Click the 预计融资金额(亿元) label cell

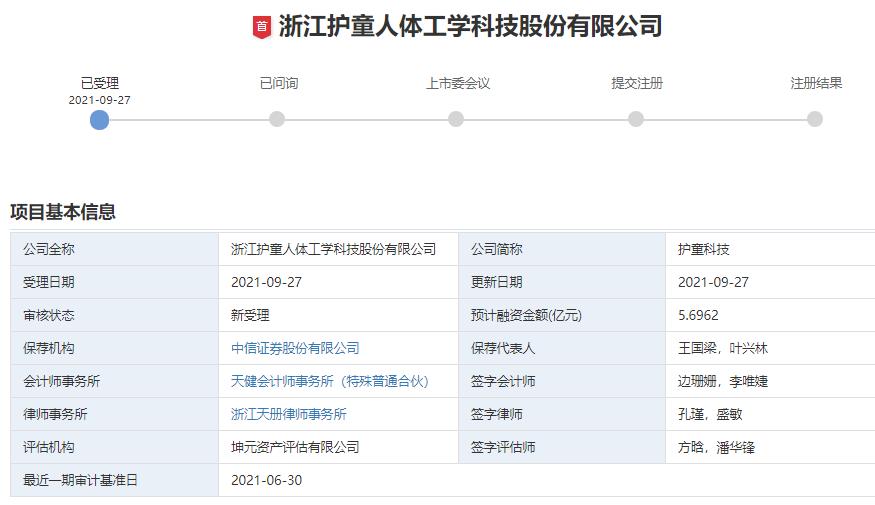click(x=562, y=315)
